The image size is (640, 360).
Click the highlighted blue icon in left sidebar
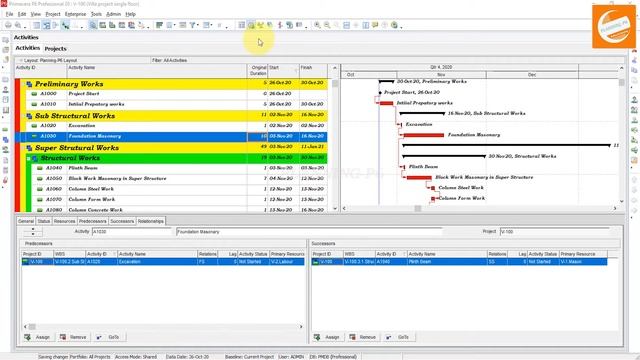[5, 140]
